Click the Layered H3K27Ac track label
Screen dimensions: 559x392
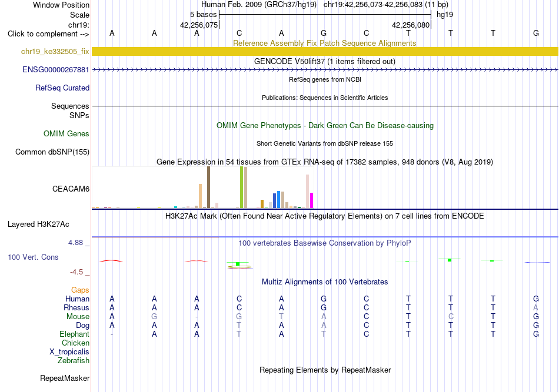pyautogui.click(x=38, y=225)
